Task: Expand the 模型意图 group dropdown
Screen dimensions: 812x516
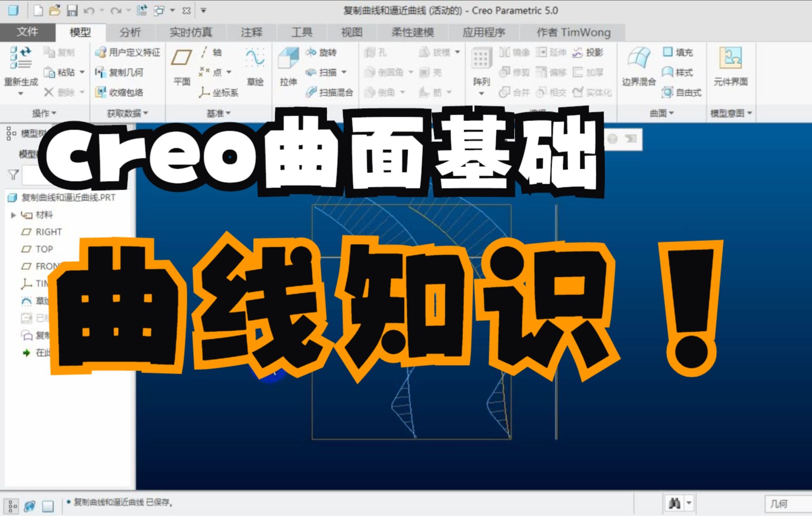Action: pyautogui.click(x=731, y=113)
